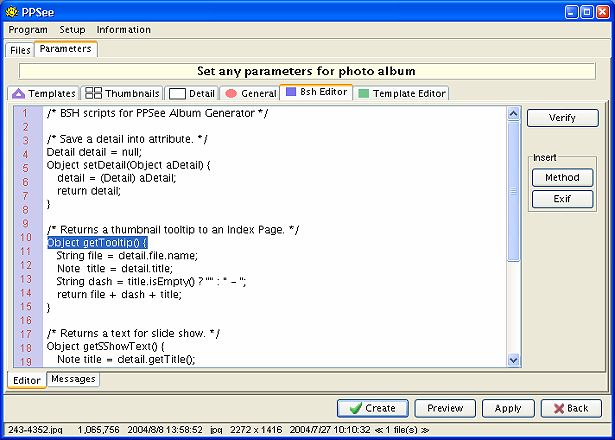Click file name 243-4352.jpg in status bar
The width and height of the screenshot is (615, 440).
(35, 430)
